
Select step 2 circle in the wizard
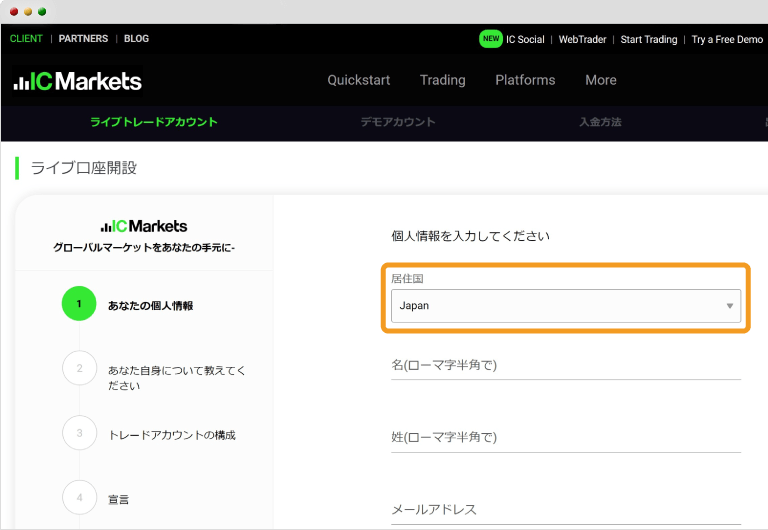click(x=79, y=368)
